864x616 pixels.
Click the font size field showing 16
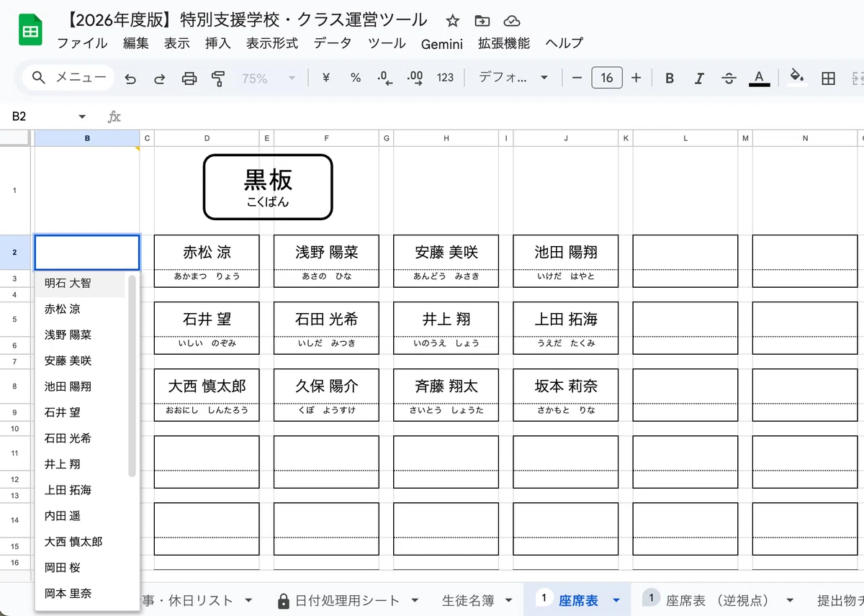point(606,78)
